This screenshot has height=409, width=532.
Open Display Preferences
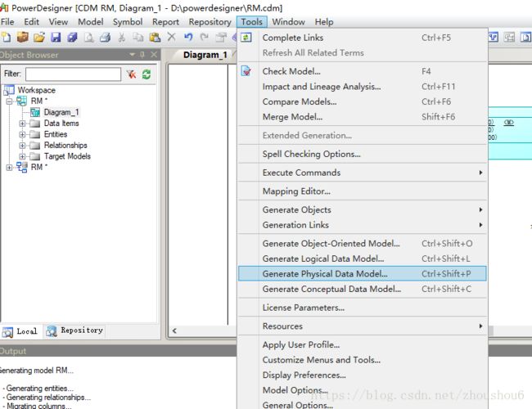[363, 375]
